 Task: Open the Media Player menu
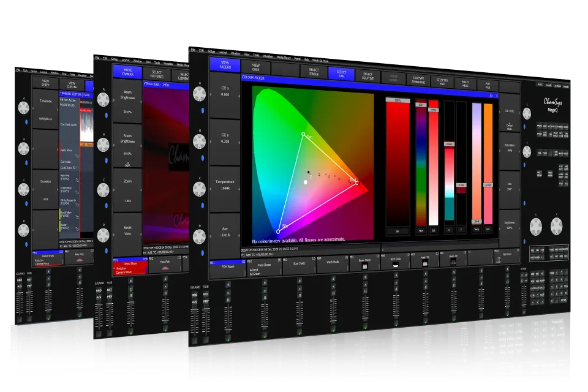click(x=284, y=56)
